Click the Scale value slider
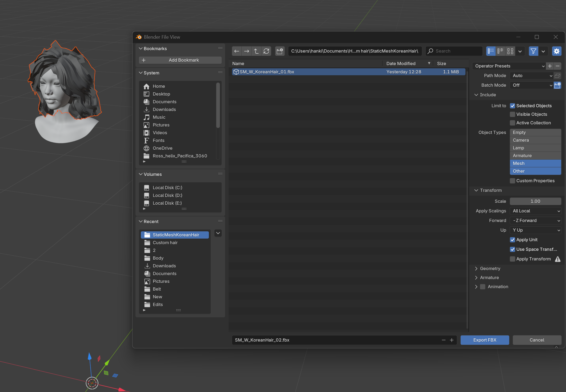 (x=535, y=201)
